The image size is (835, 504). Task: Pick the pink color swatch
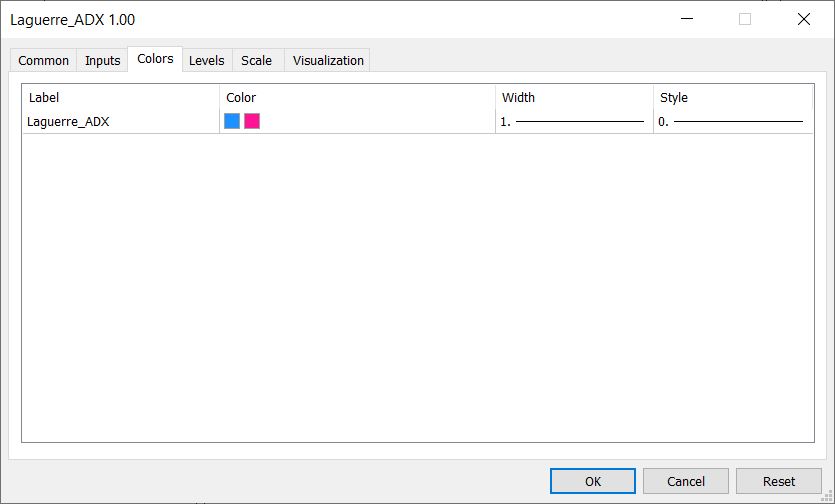point(252,121)
